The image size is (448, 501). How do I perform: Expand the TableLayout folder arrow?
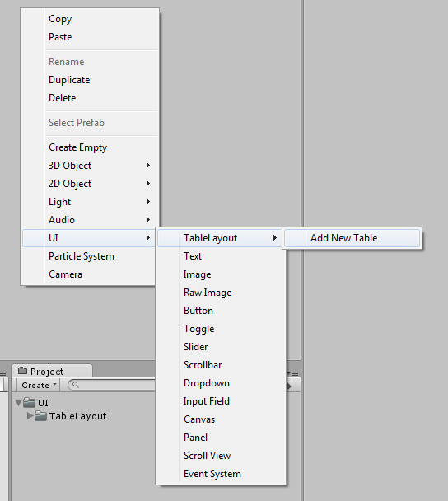click(30, 416)
